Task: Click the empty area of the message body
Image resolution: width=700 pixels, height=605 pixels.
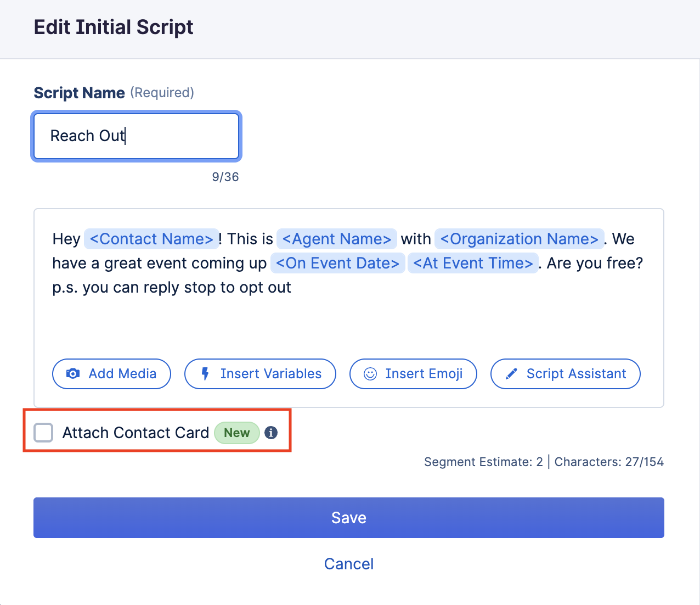Action: (x=349, y=324)
